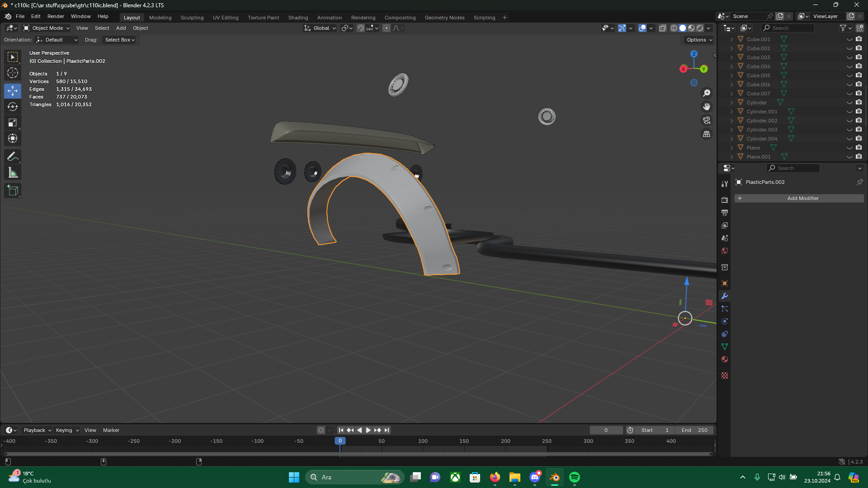This screenshot has width=868, height=488.
Task: Switch to the Shading workspace tab
Action: coord(298,18)
